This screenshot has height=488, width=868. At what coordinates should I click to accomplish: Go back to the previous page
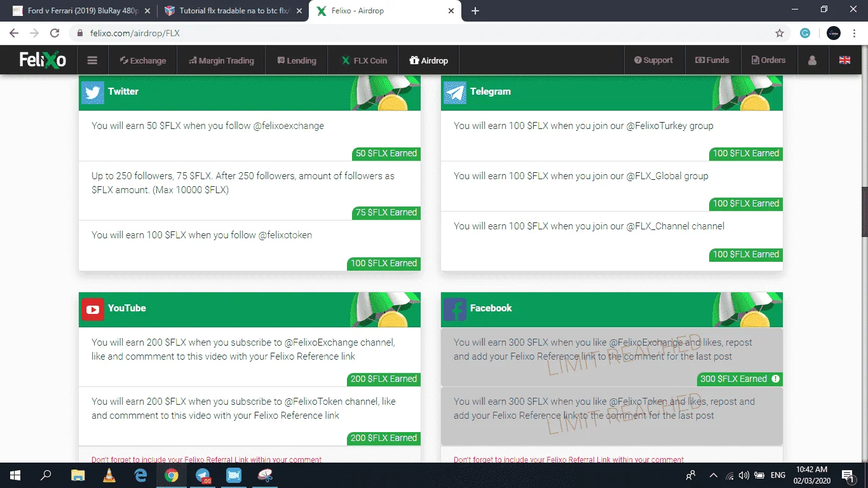tap(14, 33)
